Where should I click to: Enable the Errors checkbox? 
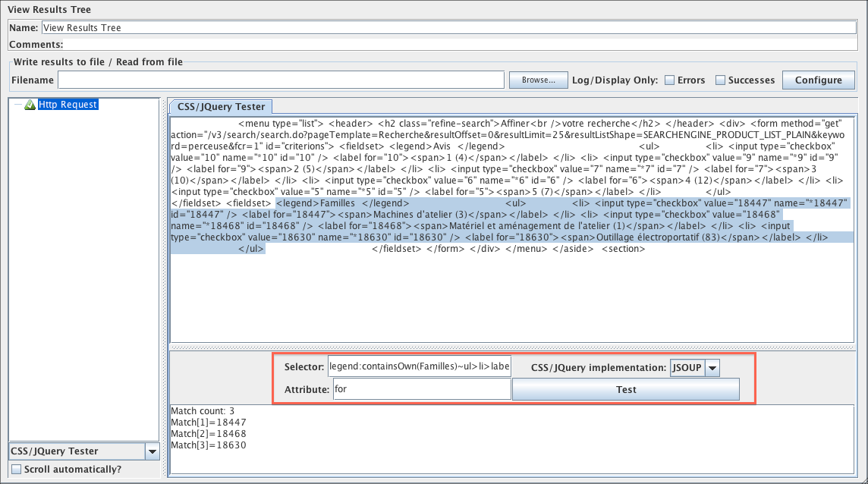[670, 80]
